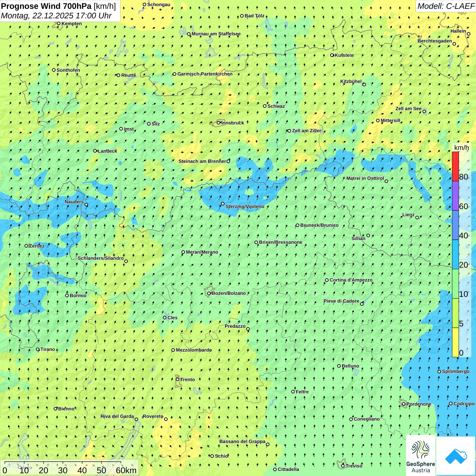
Task: Click the title "Prognose Wind 700hPa [km/h]"
Action: click(x=58, y=6)
